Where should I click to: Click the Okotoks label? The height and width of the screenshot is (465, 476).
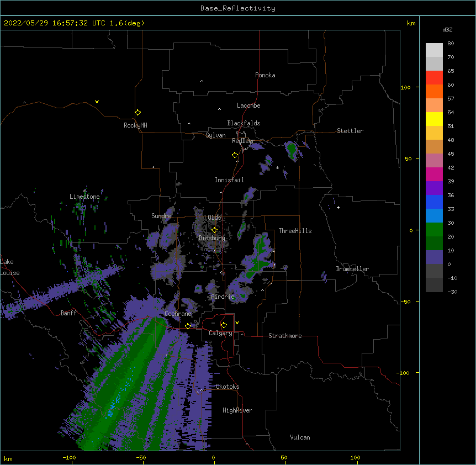(228, 387)
